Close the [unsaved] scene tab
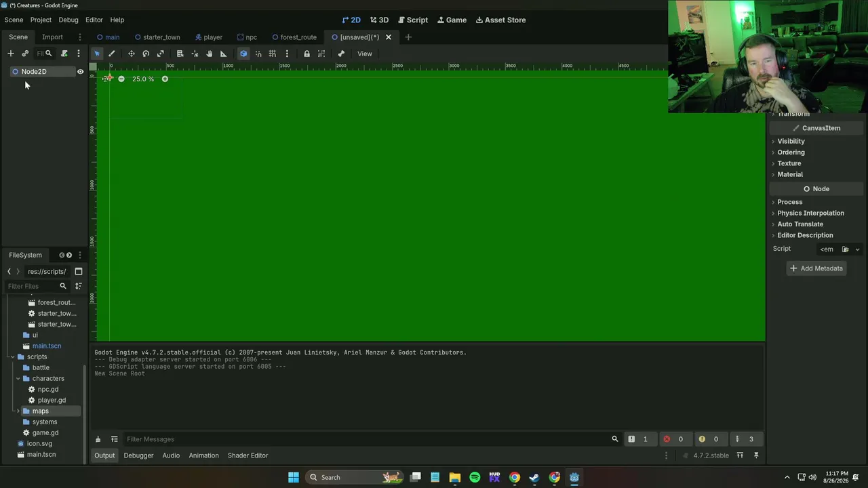Screen dimensions: 868x488 tap(389, 37)
